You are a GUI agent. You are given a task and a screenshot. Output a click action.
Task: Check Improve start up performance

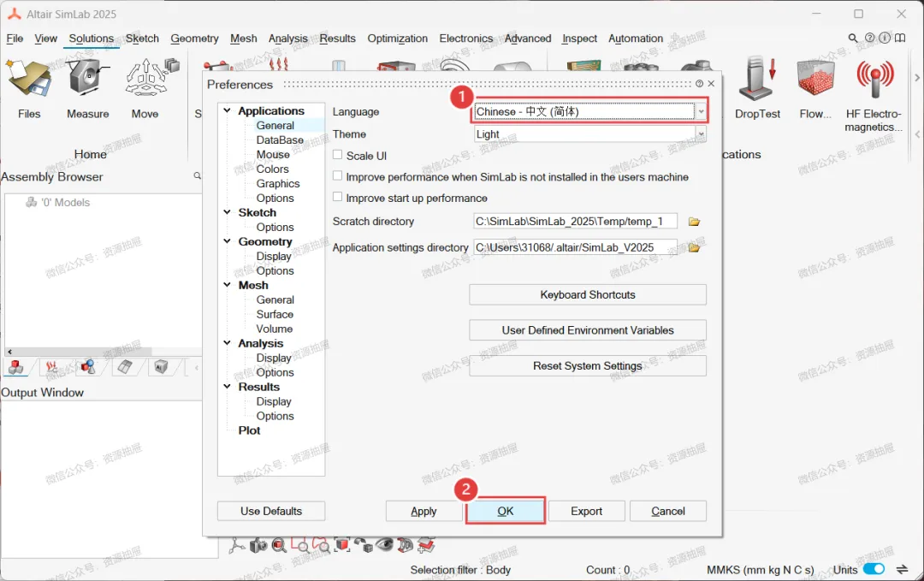tap(338, 197)
